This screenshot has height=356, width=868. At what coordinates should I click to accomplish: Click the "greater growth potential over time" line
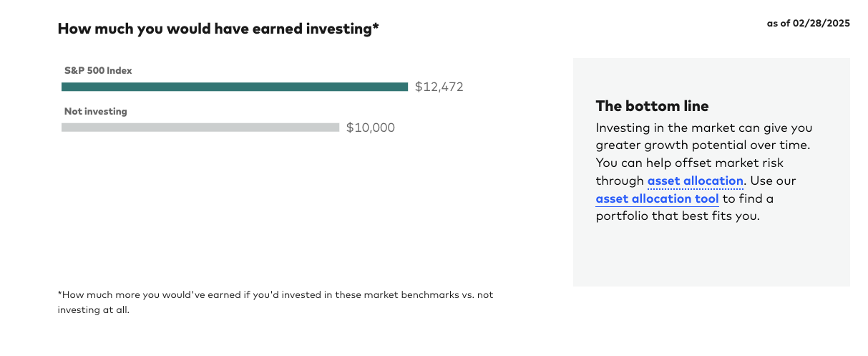click(702, 145)
